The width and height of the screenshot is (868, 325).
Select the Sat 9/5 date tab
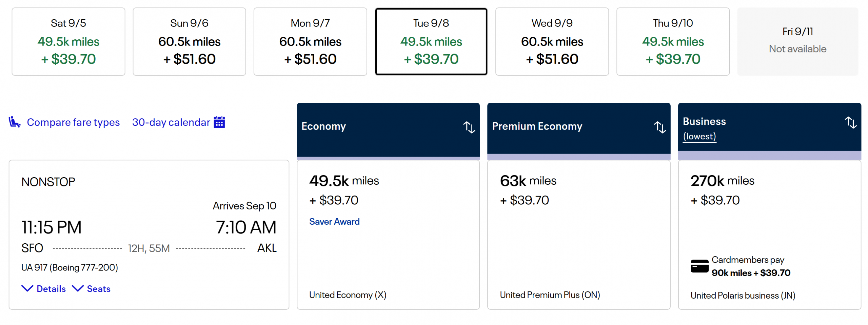coord(68,41)
